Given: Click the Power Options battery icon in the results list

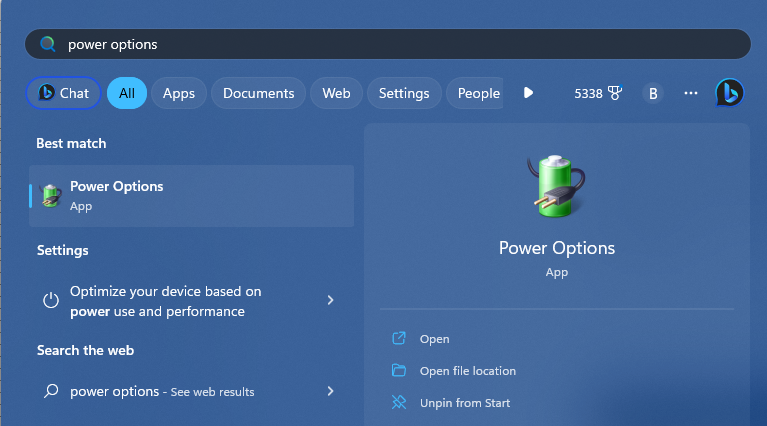Looking at the screenshot, I should click(x=51, y=196).
